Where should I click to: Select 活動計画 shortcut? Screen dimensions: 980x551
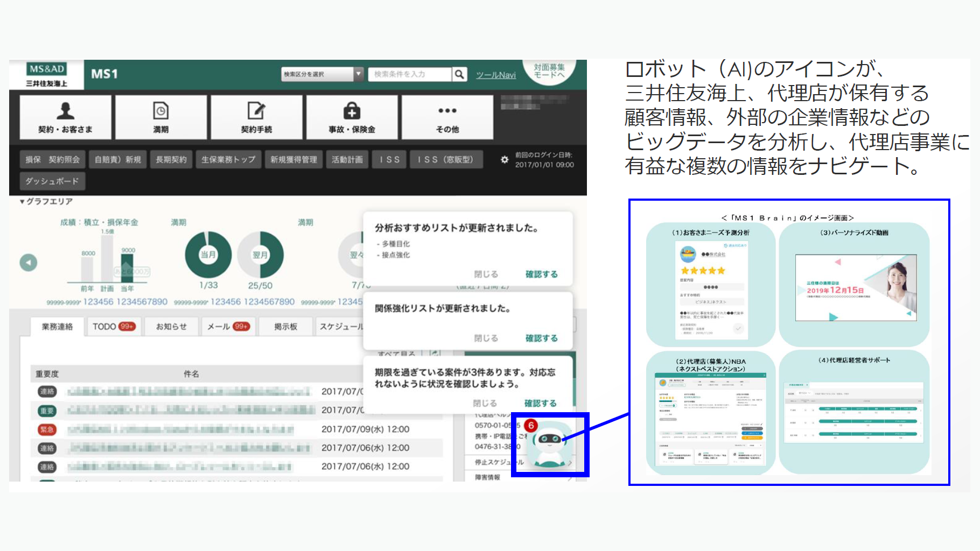point(347,160)
